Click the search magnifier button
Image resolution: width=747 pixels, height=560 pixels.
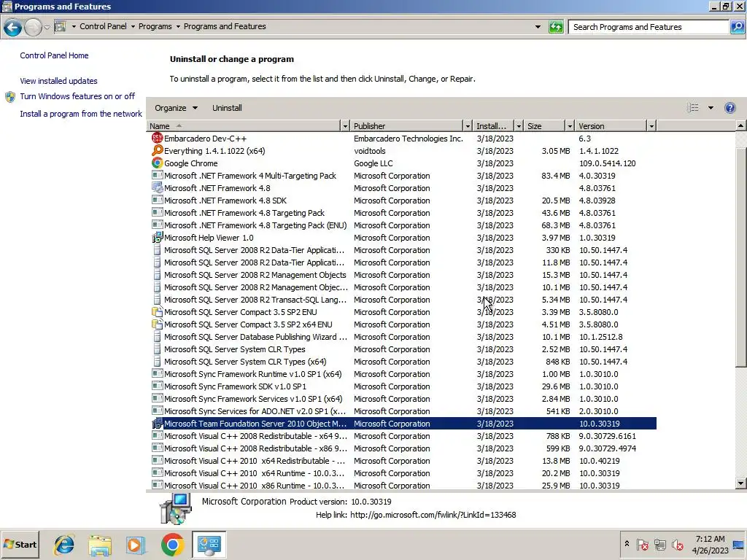pyautogui.click(x=737, y=27)
